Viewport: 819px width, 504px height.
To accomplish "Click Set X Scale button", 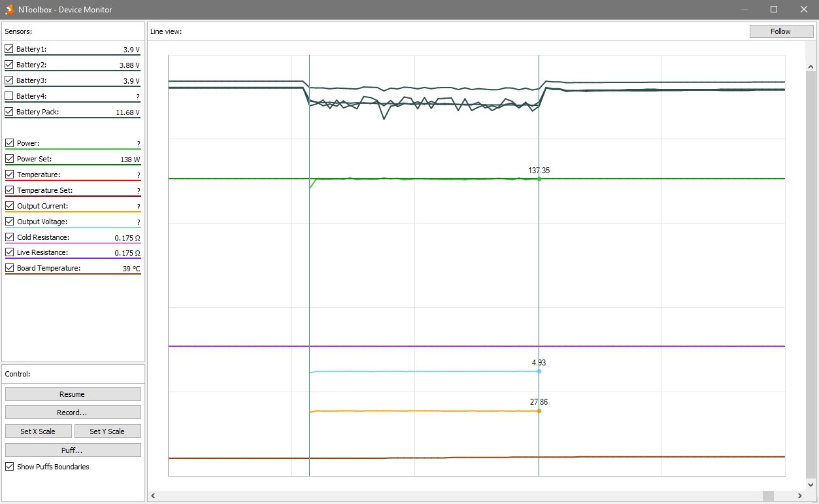I will 38,431.
